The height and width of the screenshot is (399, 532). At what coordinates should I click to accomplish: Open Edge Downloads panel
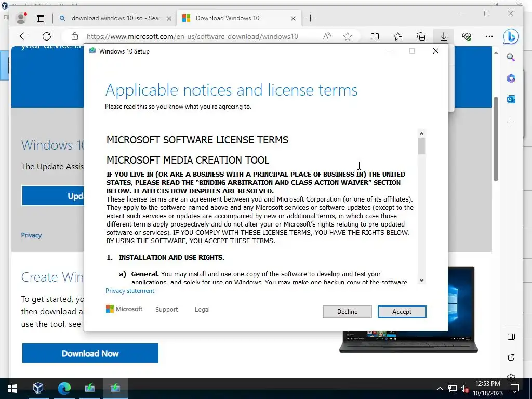point(444,36)
